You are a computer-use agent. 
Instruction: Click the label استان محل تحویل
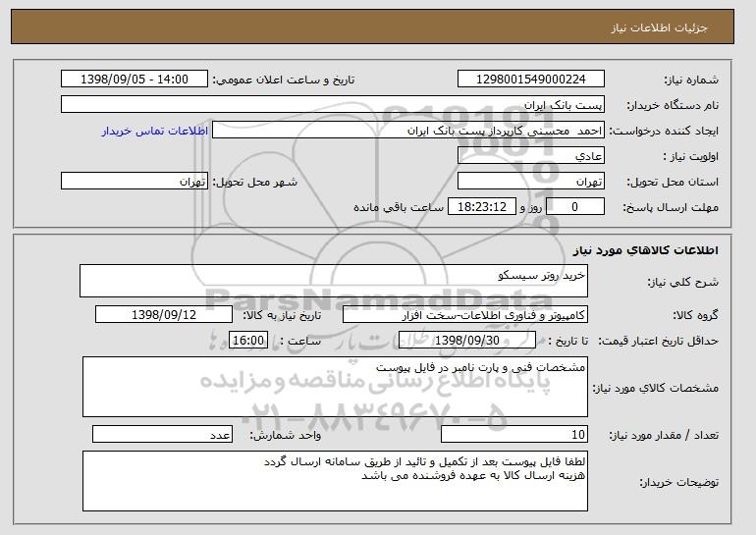point(673,183)
